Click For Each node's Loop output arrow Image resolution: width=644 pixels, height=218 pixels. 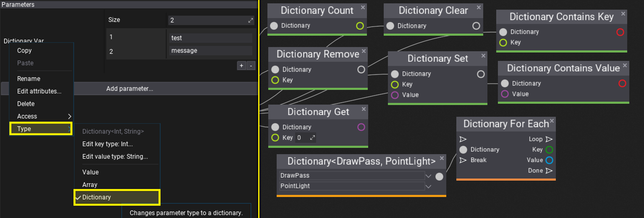click(549, 139)
